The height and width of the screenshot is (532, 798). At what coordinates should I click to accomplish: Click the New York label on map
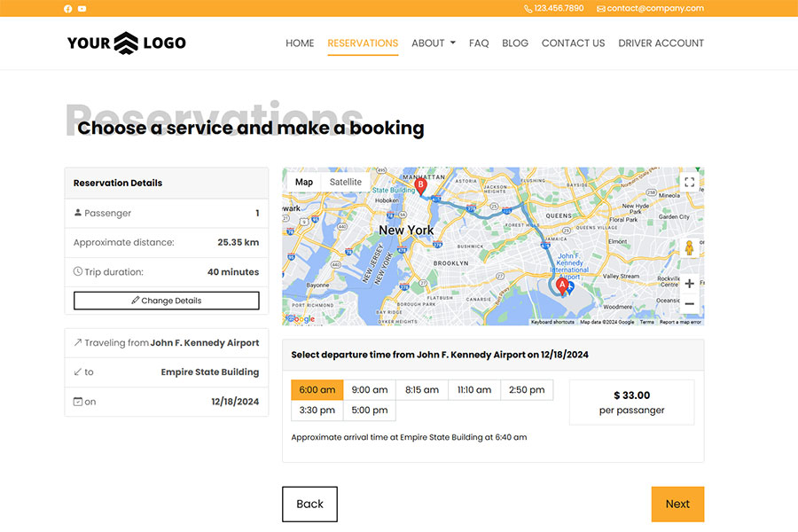(x=406, y=231)
